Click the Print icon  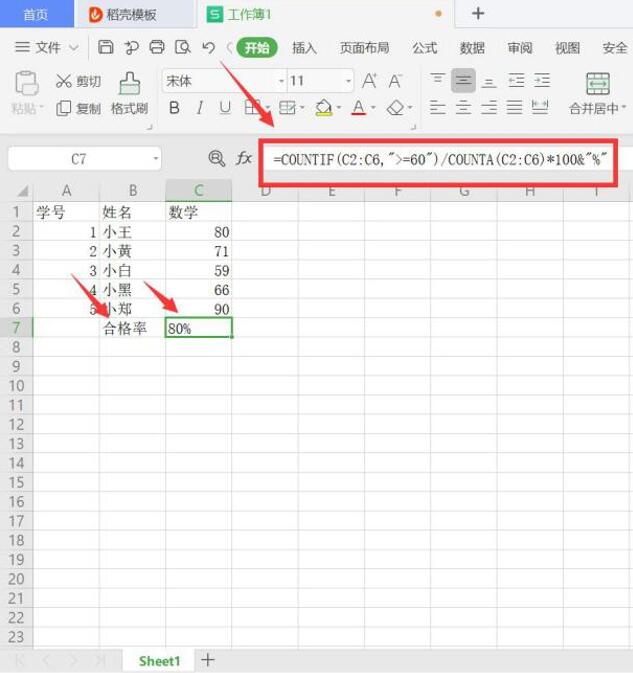click(157, 47)
